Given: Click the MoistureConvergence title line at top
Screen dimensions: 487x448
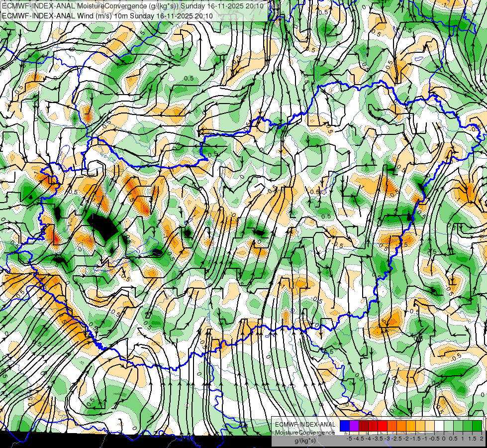Looking at the screenshot, I should click(133, 6).
